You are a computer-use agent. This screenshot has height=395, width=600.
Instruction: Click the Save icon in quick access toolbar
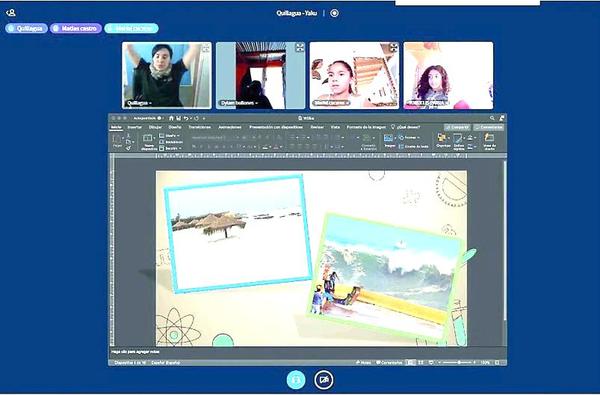click(178, 118)
